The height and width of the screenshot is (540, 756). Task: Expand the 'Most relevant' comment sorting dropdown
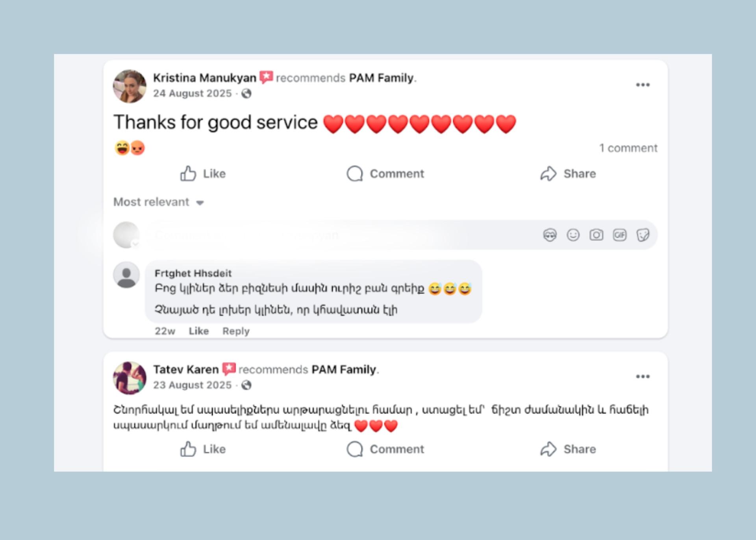159,202
